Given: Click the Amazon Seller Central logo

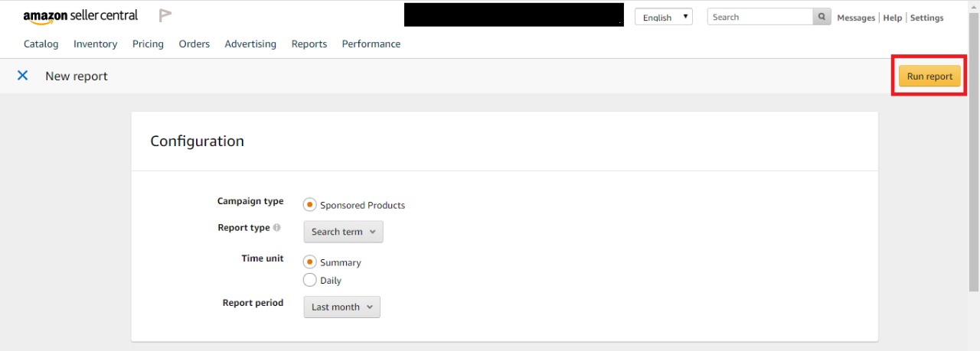Looking at the screenshot, I should pyautogui.click(x=80, y=16).
